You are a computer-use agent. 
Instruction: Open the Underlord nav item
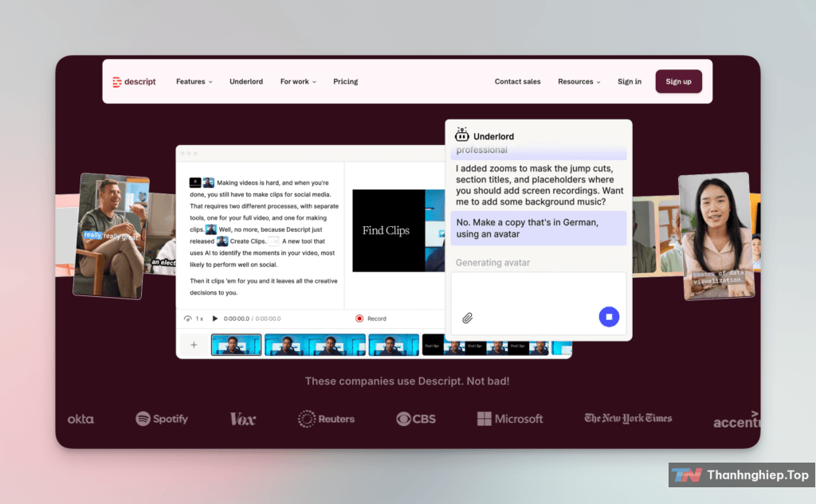tap(246, 81)
